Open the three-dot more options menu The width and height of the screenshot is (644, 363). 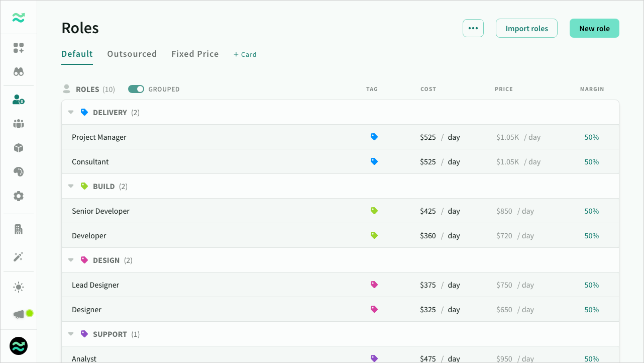pos(473,29)
